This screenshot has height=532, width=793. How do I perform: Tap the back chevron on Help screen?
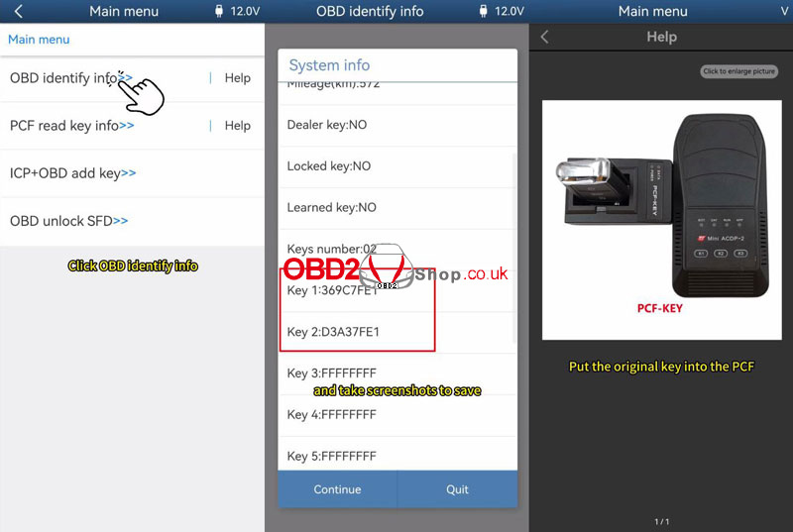click(x=544, y=37)
